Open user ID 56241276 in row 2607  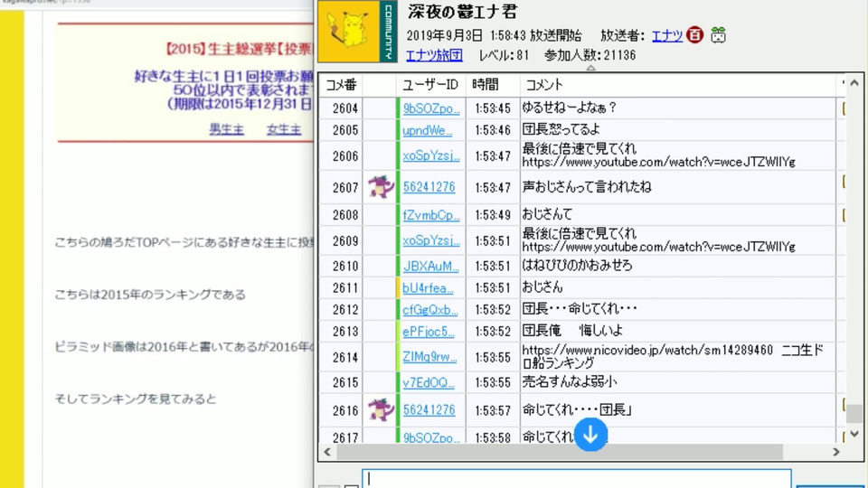tap(429, 187)
